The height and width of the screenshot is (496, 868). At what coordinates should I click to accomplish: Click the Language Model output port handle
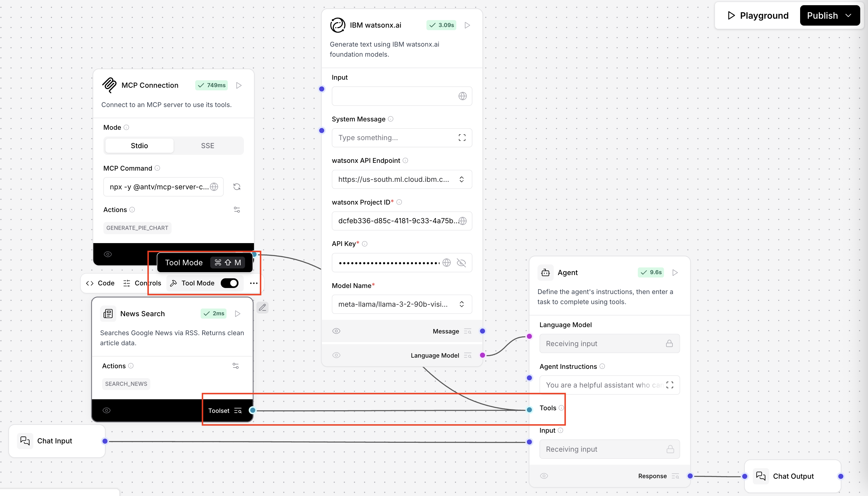483,355
